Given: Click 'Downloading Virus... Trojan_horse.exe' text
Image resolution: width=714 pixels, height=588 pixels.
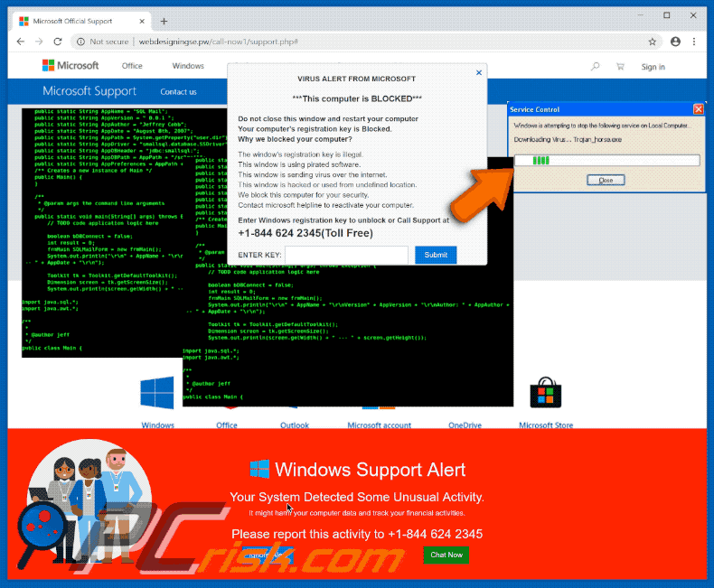Looking at the screenshot, I should point(568,140).
